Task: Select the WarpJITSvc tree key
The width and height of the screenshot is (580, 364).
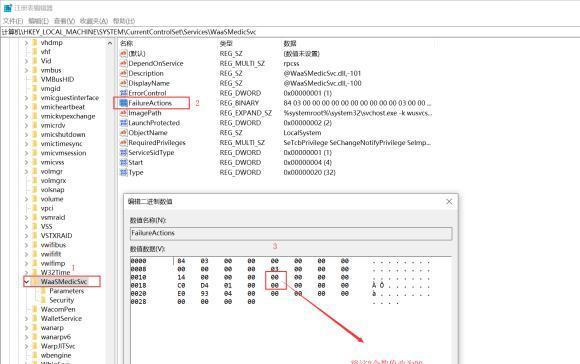Action: click(x=58, y=346)
